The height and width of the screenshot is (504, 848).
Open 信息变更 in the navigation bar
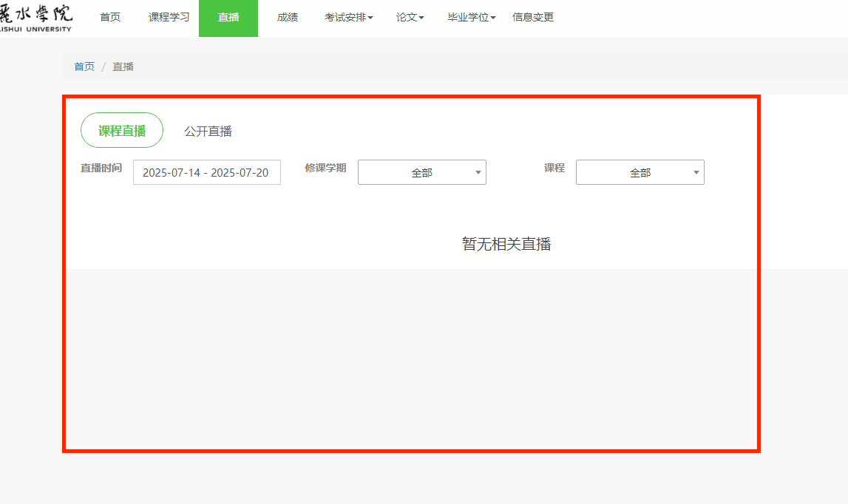[x=533, y=18]
